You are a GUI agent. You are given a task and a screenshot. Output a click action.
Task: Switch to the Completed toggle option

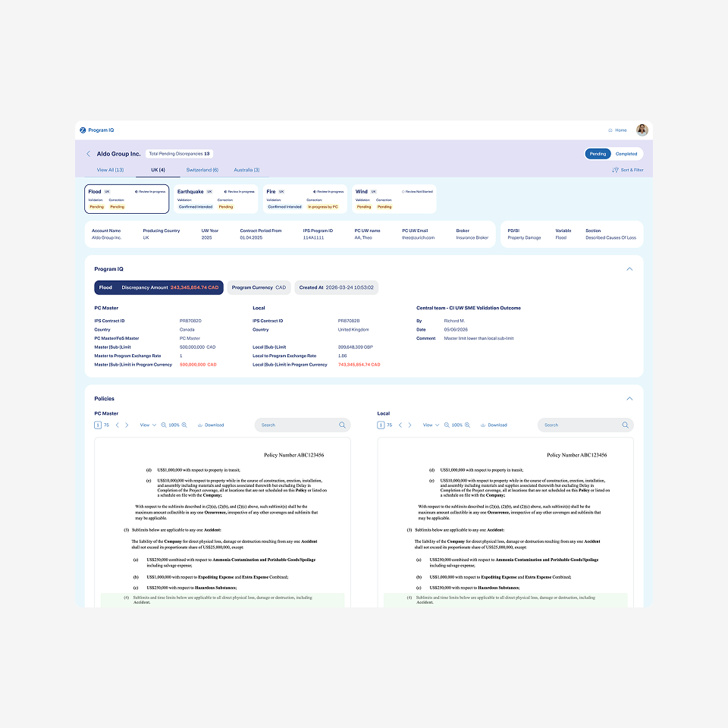(626, 154)
